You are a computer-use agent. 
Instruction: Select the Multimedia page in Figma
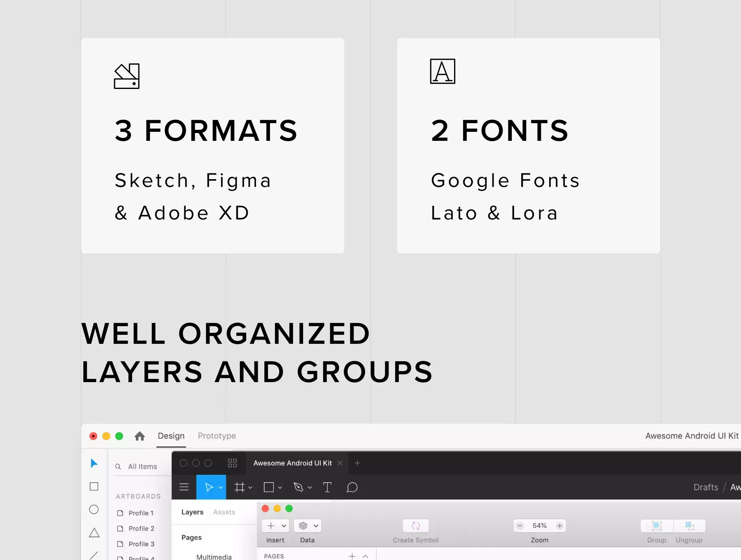[214, 557]
